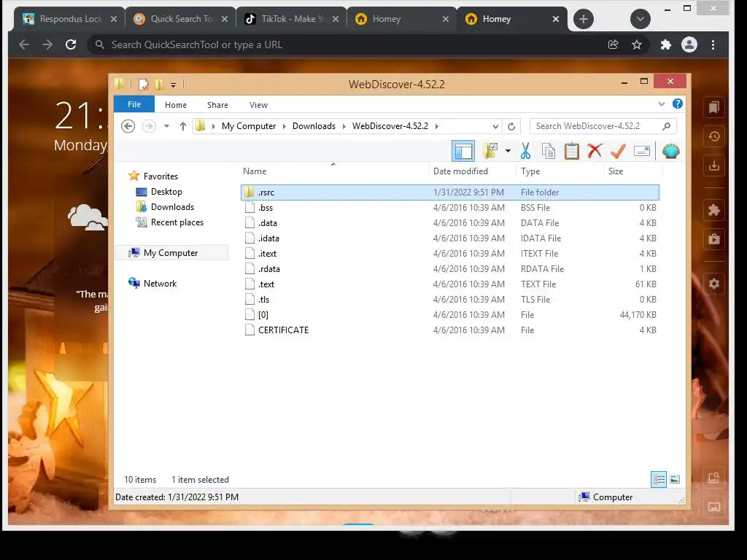Switch to the TikTok browser tab
Screen dimensions: 747x560
click(291, 19)
